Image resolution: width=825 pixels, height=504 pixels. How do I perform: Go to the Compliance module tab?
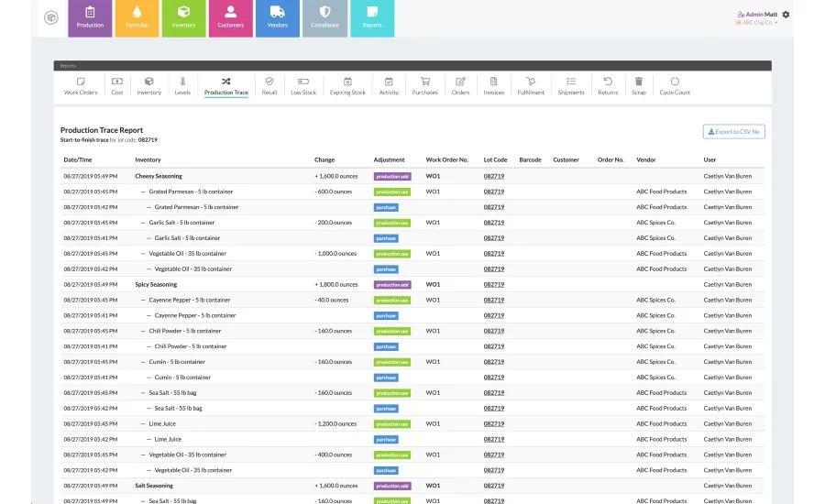(x=324, y=17)
